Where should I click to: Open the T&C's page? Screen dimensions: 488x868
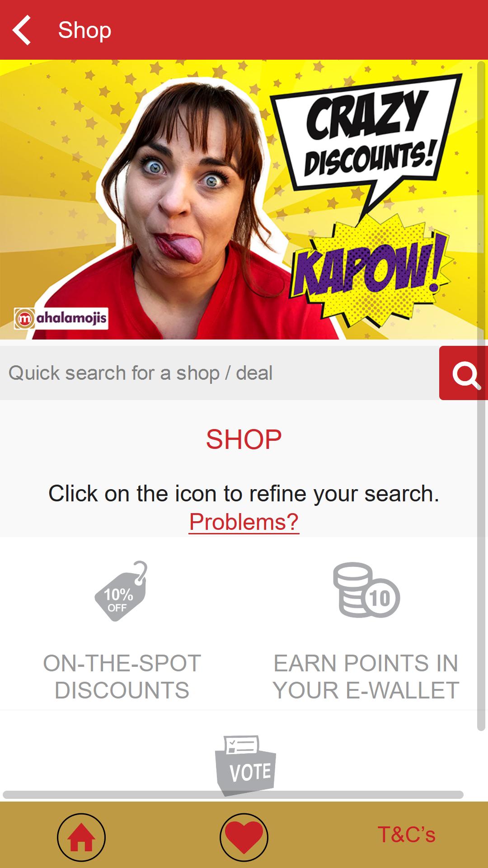[x=406, y=835]
